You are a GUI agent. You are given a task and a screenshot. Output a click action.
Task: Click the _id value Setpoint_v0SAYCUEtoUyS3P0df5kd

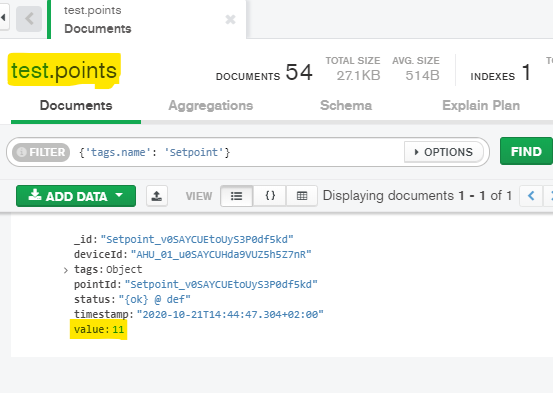point(197,239)
